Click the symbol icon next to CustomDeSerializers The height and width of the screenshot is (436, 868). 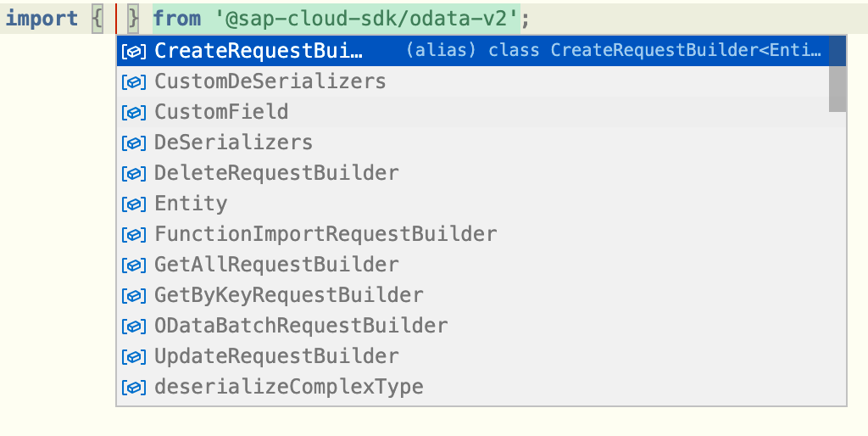134,81
